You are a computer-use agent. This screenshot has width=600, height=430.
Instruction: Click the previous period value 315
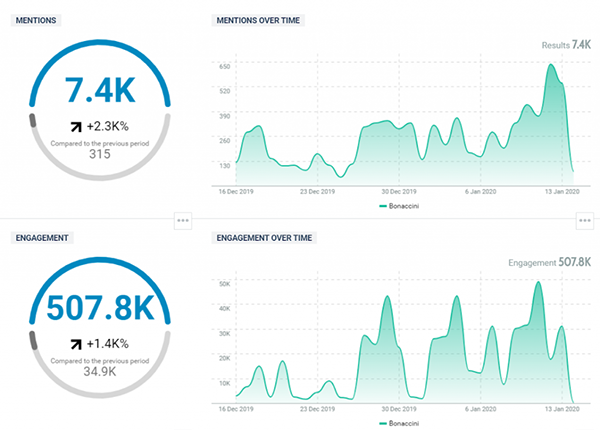[98, 154]
